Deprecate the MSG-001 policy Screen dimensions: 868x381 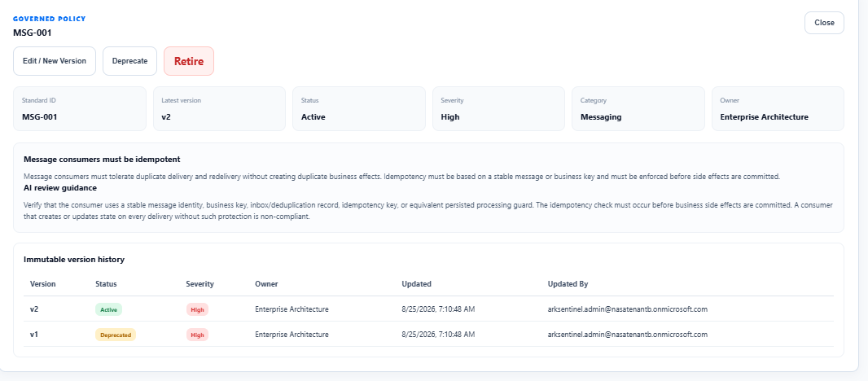pos(130,61)
